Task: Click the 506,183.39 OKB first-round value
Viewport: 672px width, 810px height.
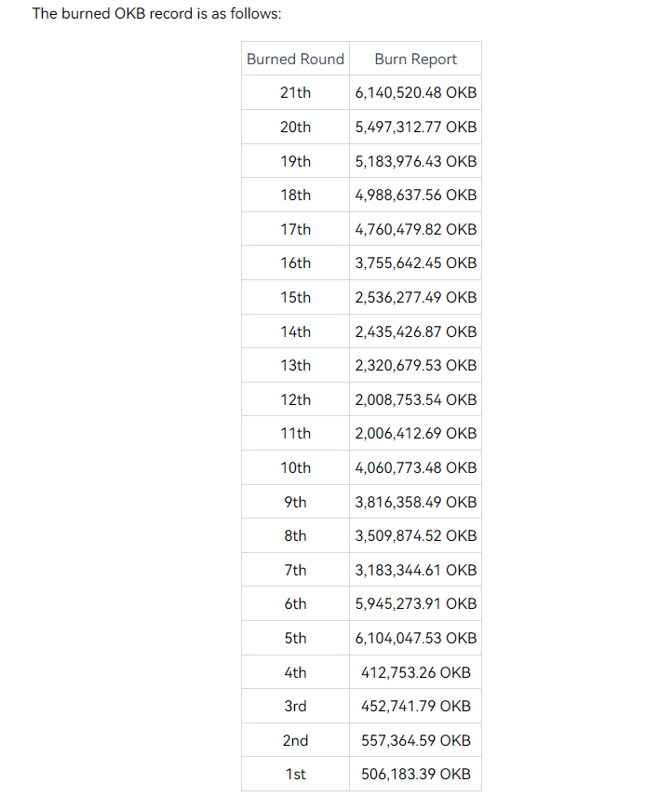Action: pos(415,774)
